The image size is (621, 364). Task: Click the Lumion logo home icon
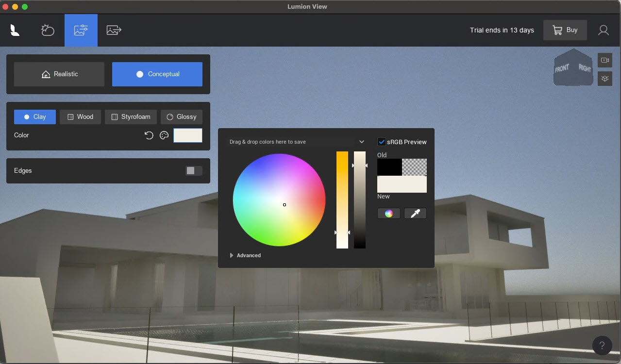(15, 30)
